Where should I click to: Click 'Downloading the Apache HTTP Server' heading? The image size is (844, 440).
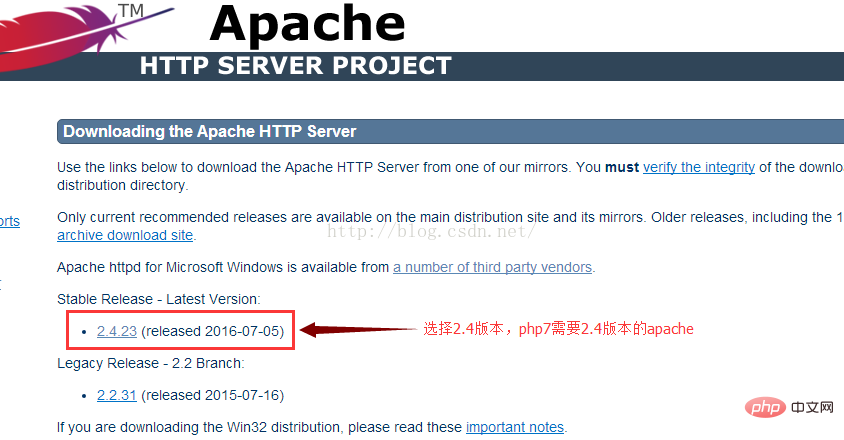tap(209, 131)
